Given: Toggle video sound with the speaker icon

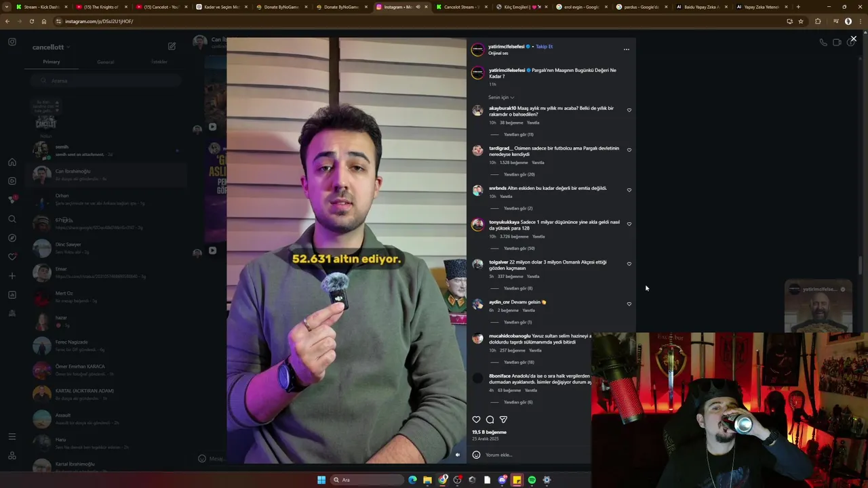Looking at the screenshot, I should click(x=457, y=455).
